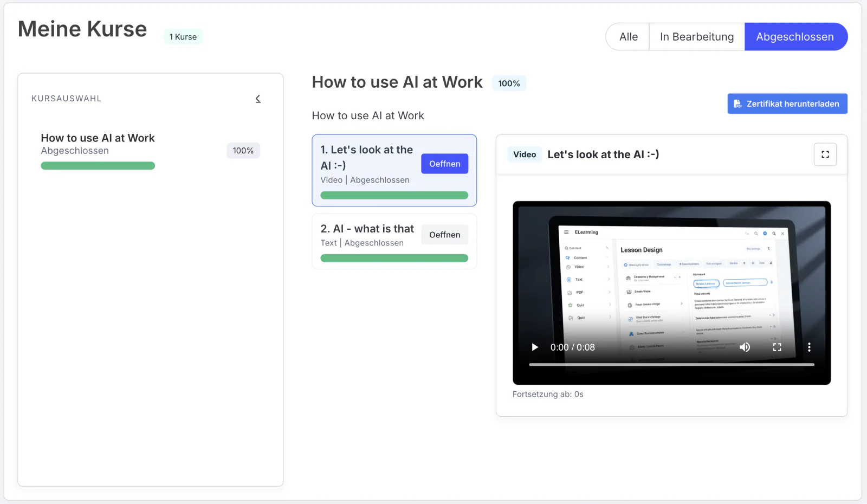
Task: Open lesson 2 AI - what is that
Action: tap(445, 235)
